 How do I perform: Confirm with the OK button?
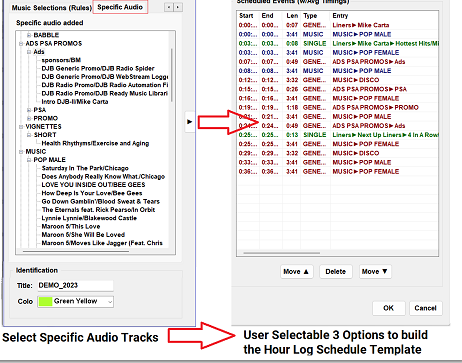[x=388, y=308]
